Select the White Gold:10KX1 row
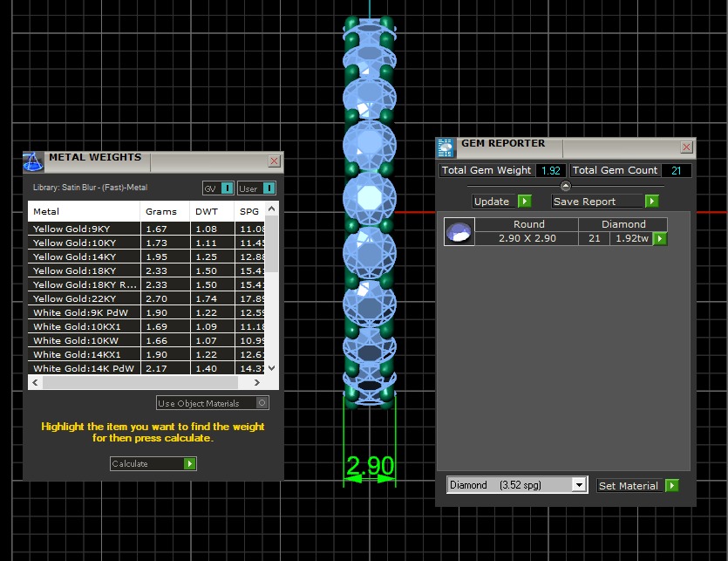 [x=146, y=326]
